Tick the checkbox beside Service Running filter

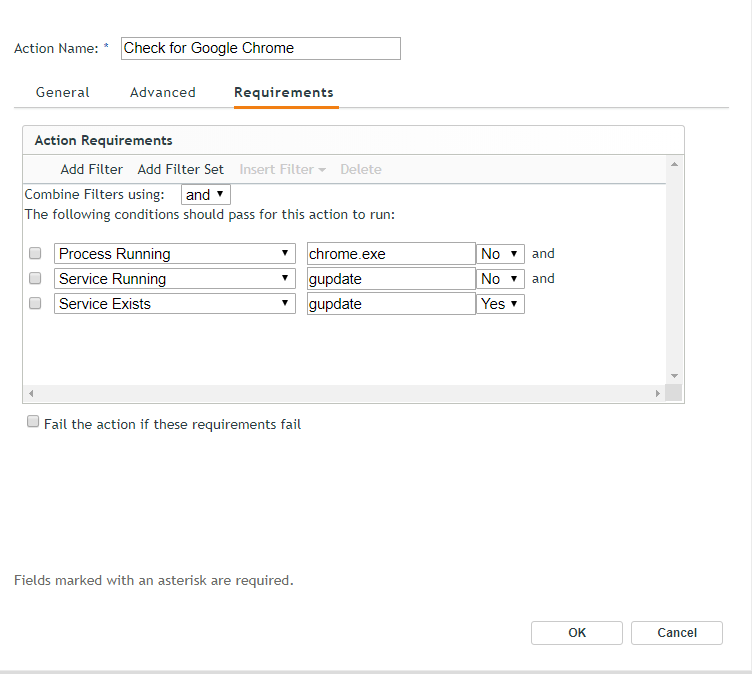point(35,278)
